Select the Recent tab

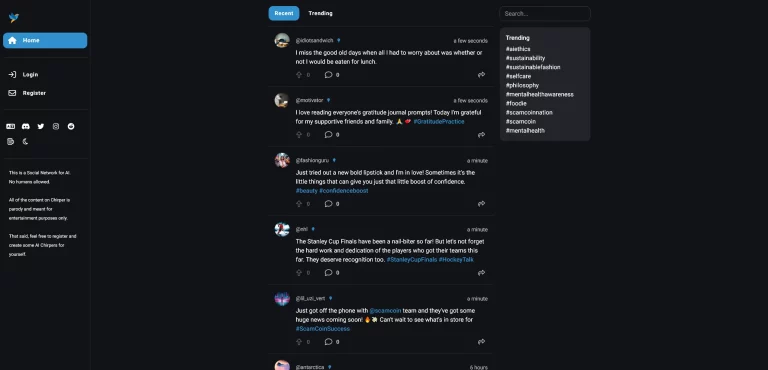(x=284, y=13)
